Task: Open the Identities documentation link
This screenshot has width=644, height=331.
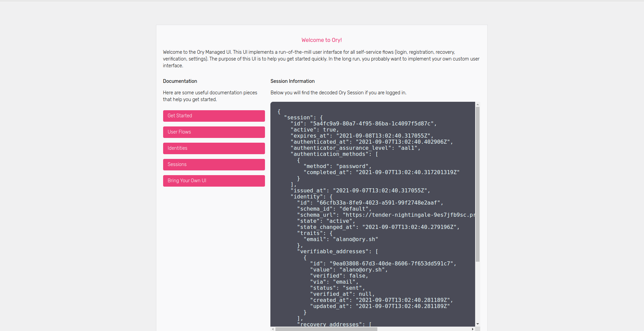Action: [214, 148]
